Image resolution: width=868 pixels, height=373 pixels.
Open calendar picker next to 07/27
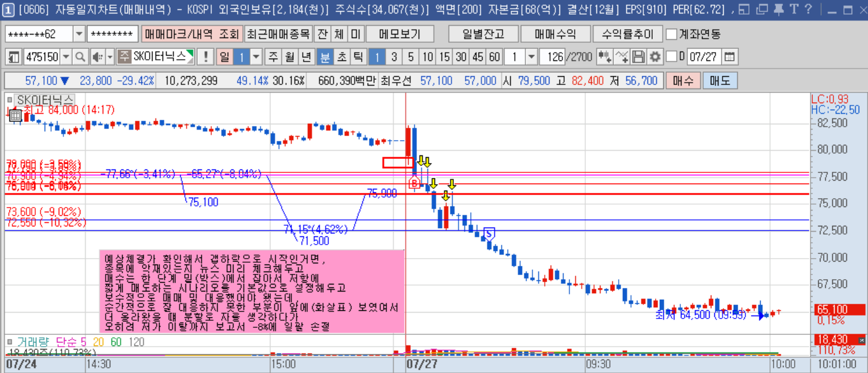730,57
